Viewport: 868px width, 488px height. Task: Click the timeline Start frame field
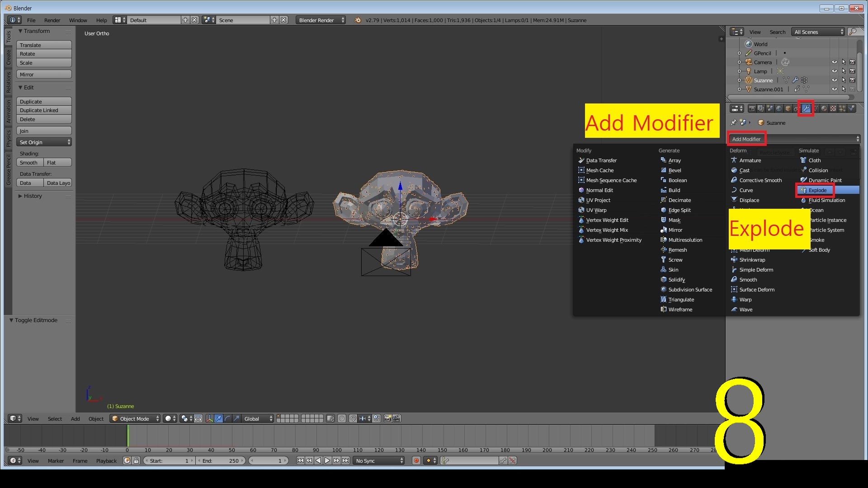(169, 460)
